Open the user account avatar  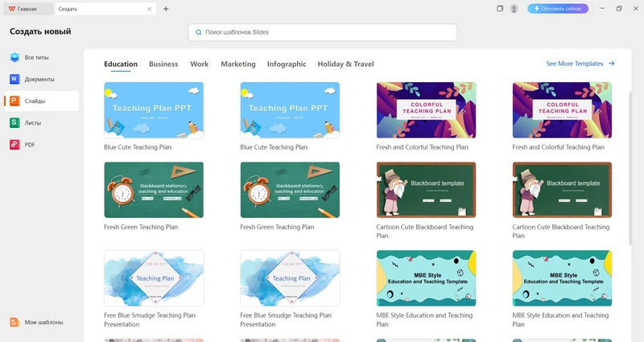[x=514, y=9]
